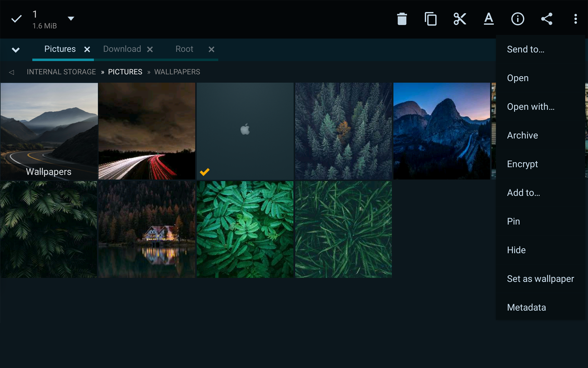Choose Open from the overflow menu
This screenshot has width=588, height=368.
[x=541, y=78]
